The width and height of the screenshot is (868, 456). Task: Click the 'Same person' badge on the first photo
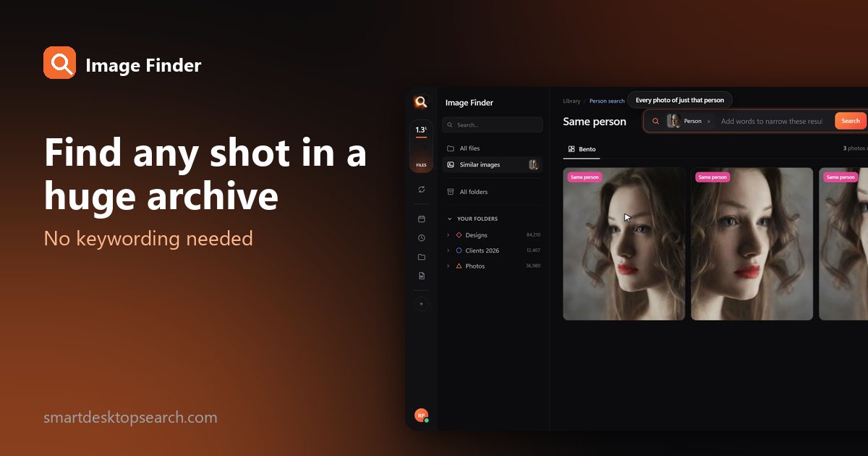[584, 177]
